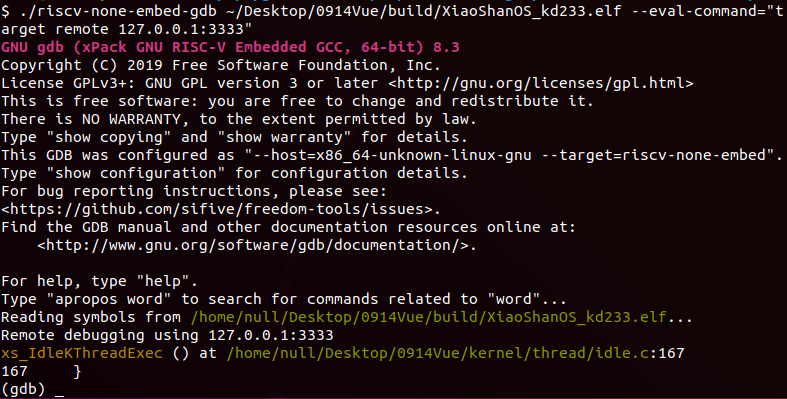
Task: Click the idle.c source file path
Action: coord(438,353)
